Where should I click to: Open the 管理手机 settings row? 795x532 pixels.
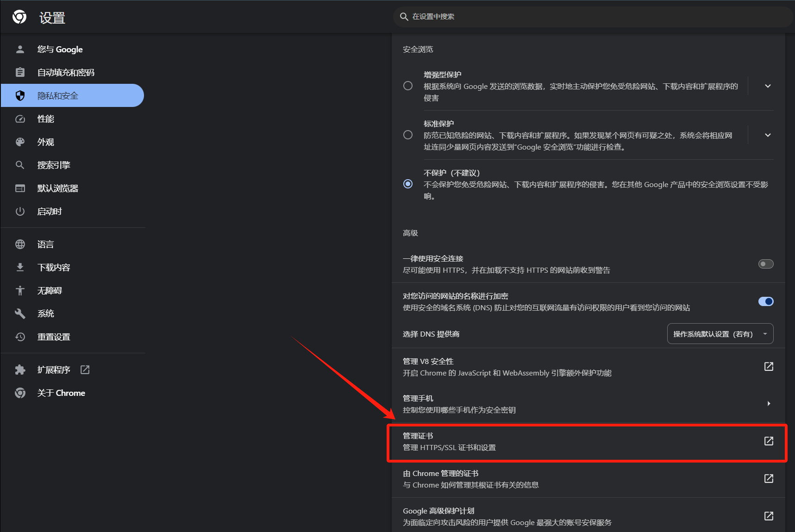(588, 404)
